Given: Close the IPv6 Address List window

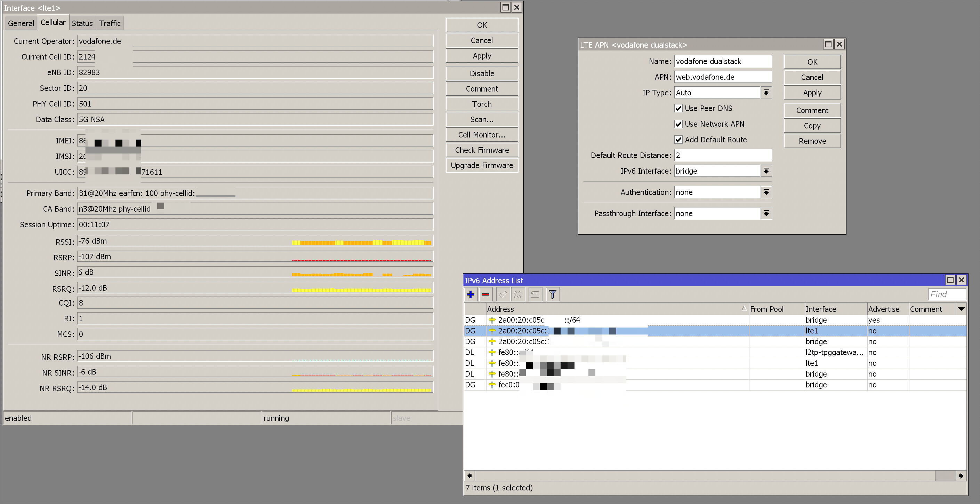Looking at the screenshot, I should pos(961,280).
